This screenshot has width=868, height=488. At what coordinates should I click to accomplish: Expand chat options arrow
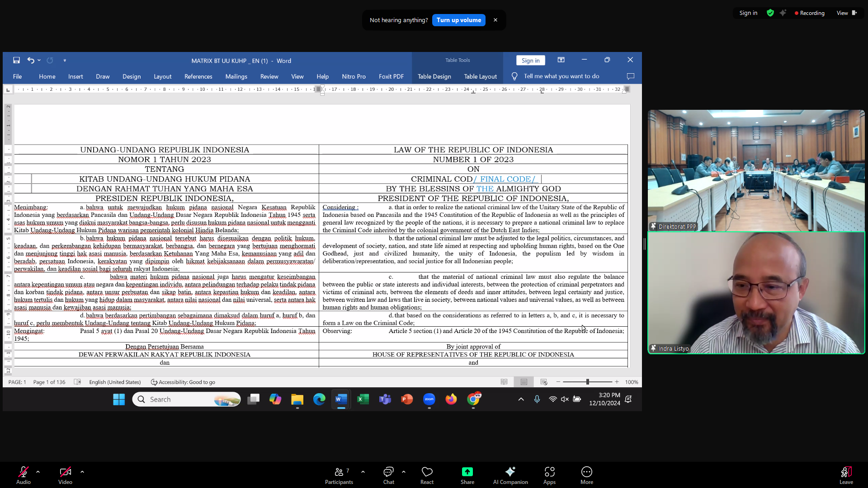click(x=404, y=472)
